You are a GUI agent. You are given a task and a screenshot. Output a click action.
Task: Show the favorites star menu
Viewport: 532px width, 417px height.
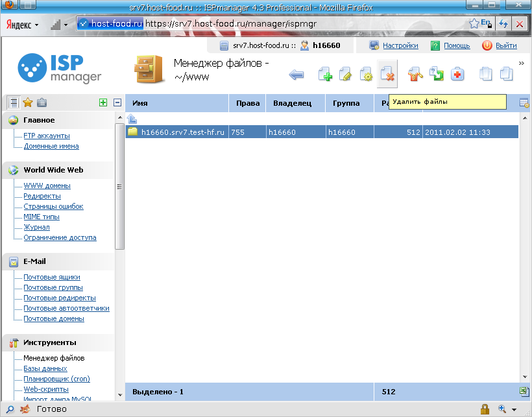(x=28, y=102)
